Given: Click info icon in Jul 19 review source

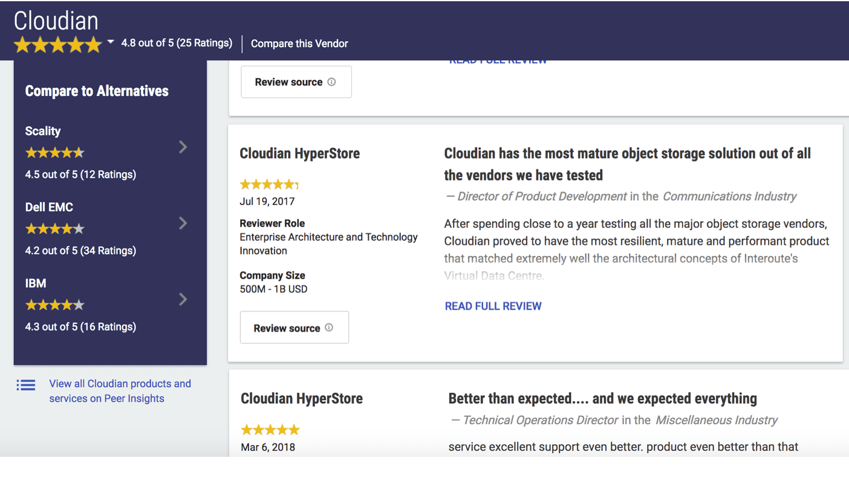Looking at the screenshot, I should point(329,328).
